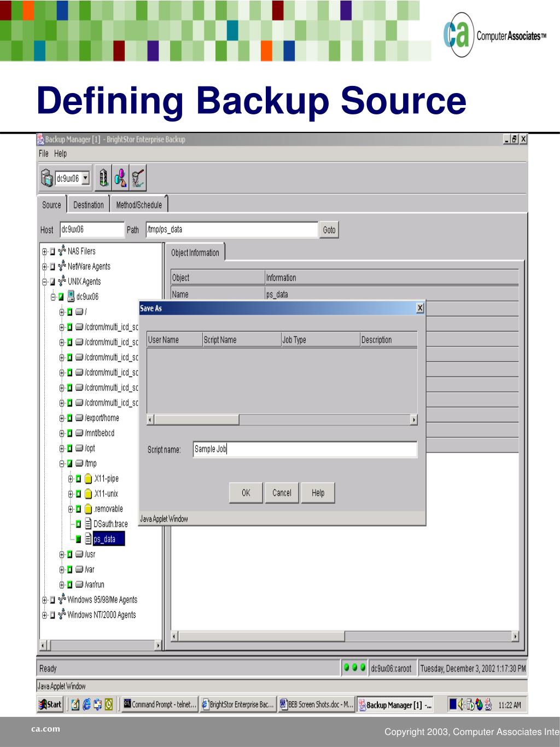This screenshot has width=560, height=747.
Task: Click the drive icon for /export/home
Action: [x=79, y=418]
